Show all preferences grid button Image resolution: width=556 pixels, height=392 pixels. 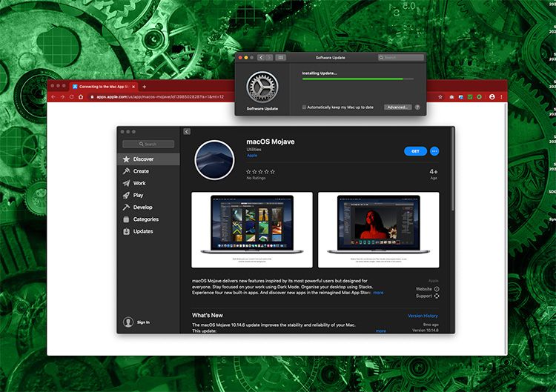coord(280,57)
